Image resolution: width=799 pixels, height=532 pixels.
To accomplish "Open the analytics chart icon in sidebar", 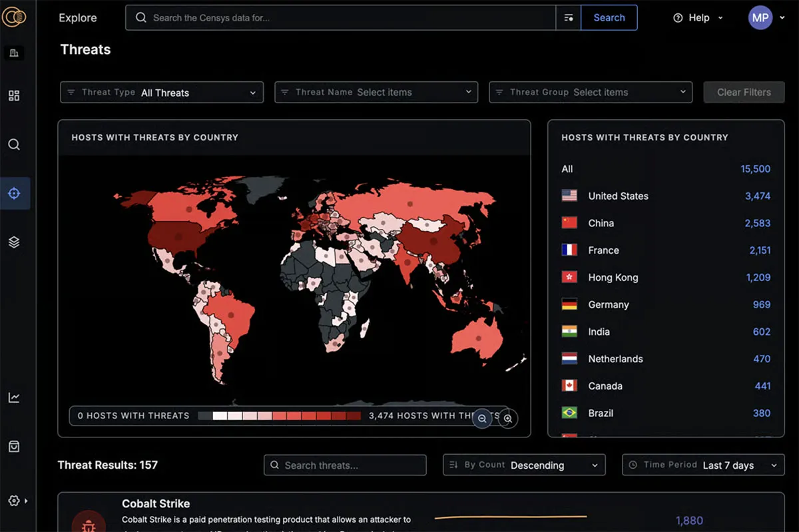I will point(14,398).
